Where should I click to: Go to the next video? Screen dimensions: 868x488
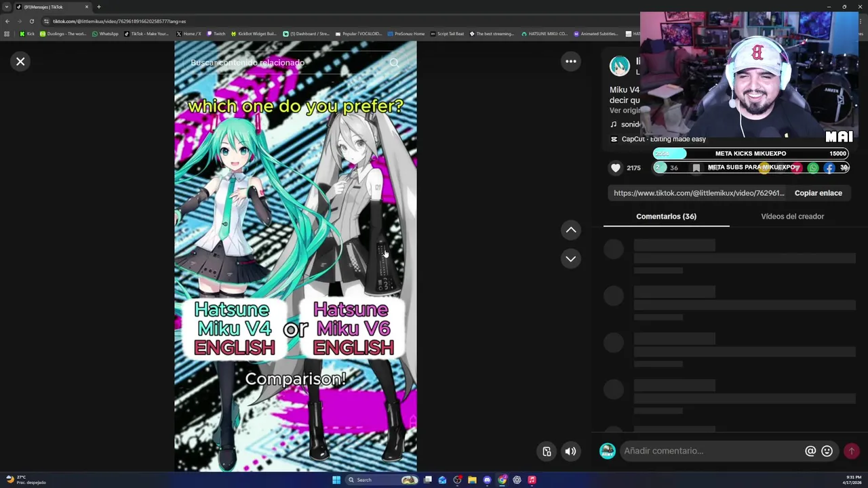coord(571,259)
